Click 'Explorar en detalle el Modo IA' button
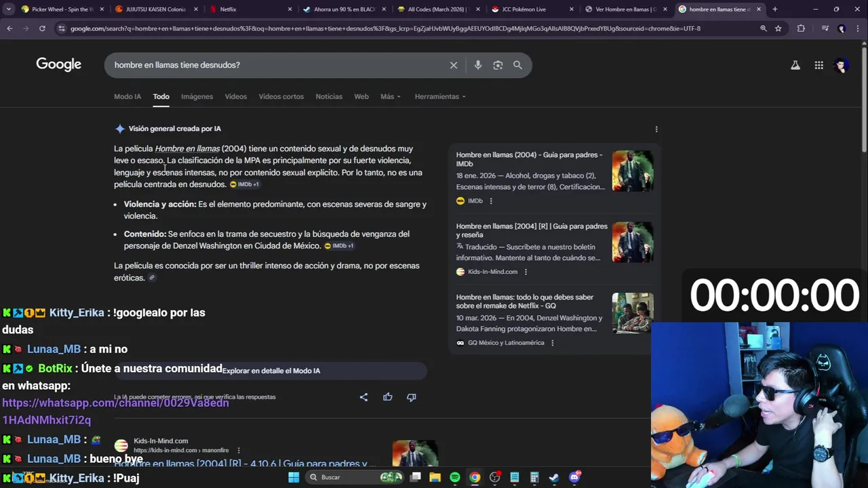The image size is (868, 488). 271,371
